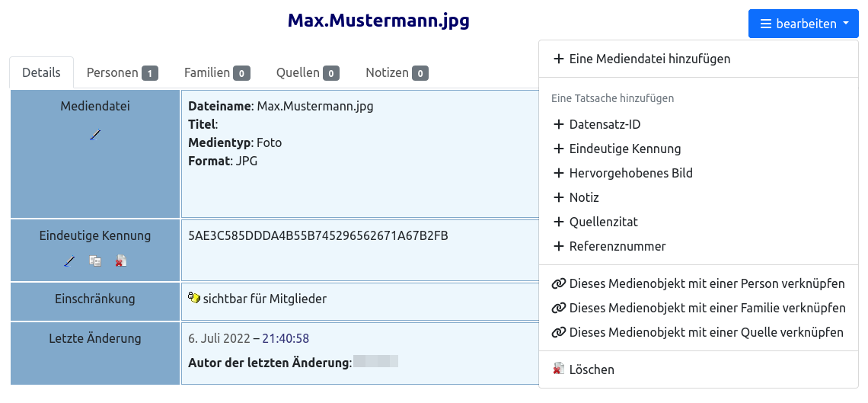This screenshot has width=868, height=403.
Task: Show the Notizen tab
Action: [x=397, y=72]
